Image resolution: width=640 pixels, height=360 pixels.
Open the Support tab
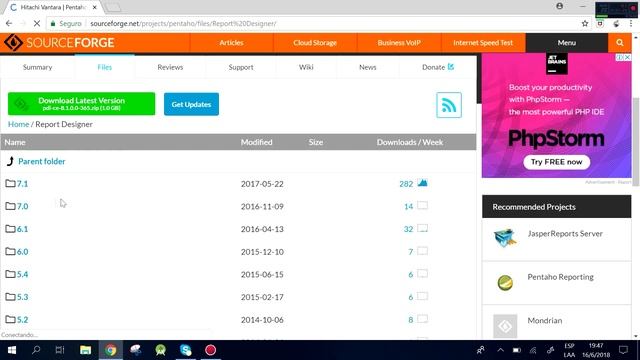241,67
